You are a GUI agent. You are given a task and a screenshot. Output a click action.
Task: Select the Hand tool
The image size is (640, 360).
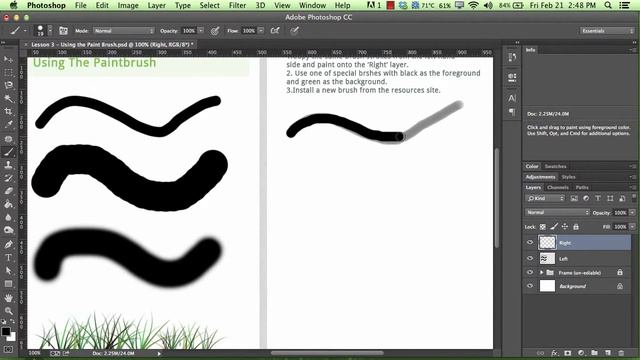(8, 298)
